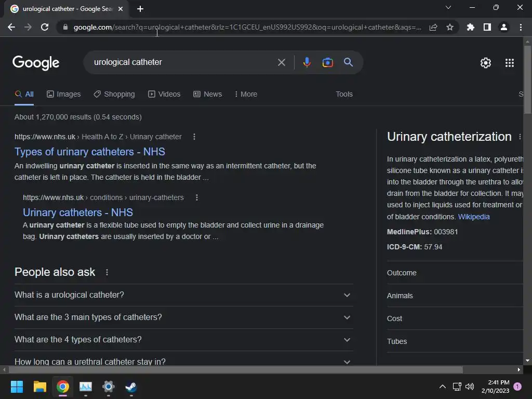
Task: Open Google quick settings gear
Action: click(x=486, y=63)
